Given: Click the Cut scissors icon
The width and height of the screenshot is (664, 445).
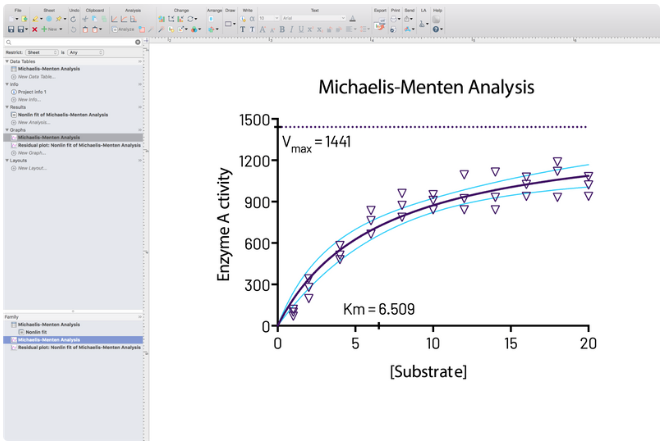Looking at the screenshot, I should coord(85,19).
